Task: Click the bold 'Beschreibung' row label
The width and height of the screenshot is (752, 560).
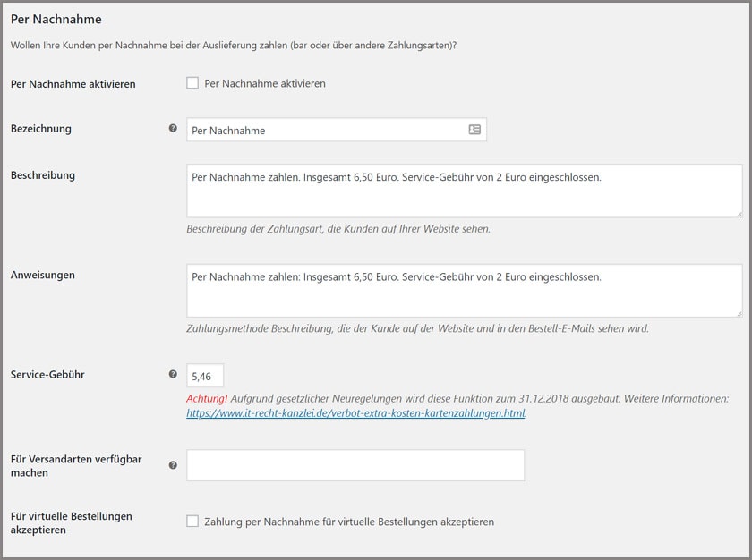Action: [43, 175]
